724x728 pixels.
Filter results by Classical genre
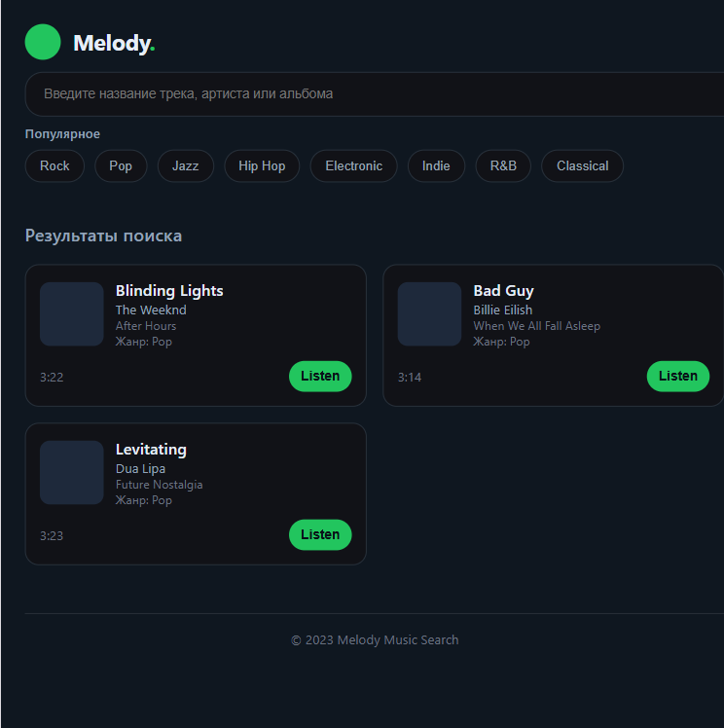582,165
